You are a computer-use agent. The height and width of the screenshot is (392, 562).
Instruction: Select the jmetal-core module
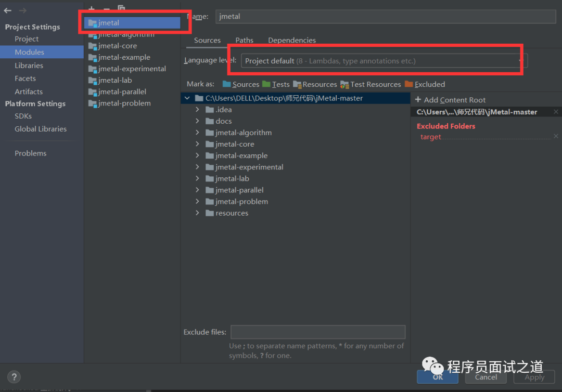click(x=132, y=46)
